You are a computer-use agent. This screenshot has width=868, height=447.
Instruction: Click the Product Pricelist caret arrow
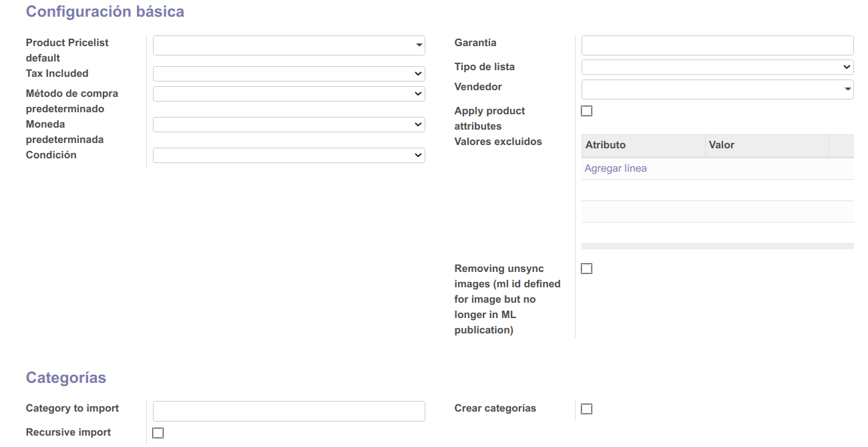[419, 45]
